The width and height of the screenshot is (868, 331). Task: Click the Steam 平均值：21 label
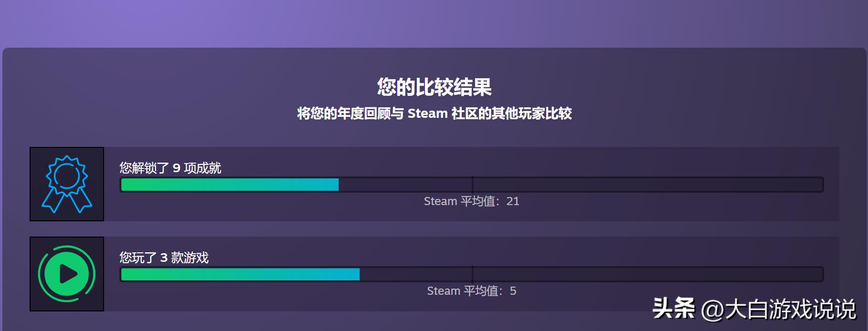[x=471, y=201]
